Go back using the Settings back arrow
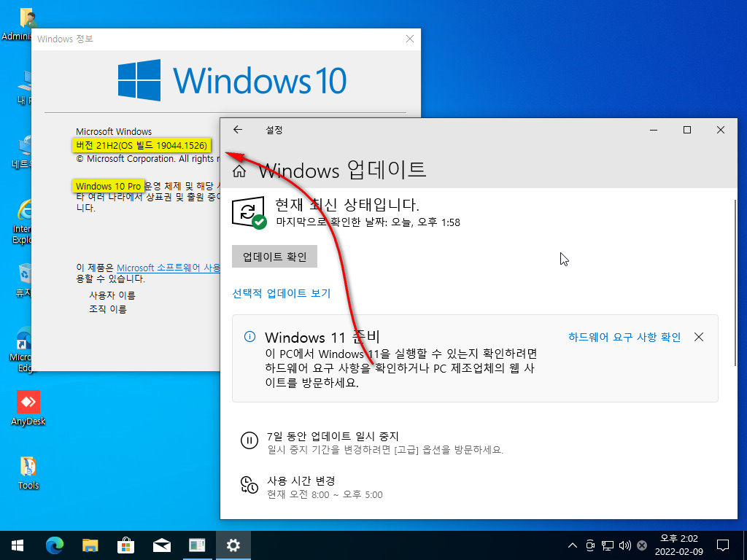The image size is (747, 560). click(238, 130)
